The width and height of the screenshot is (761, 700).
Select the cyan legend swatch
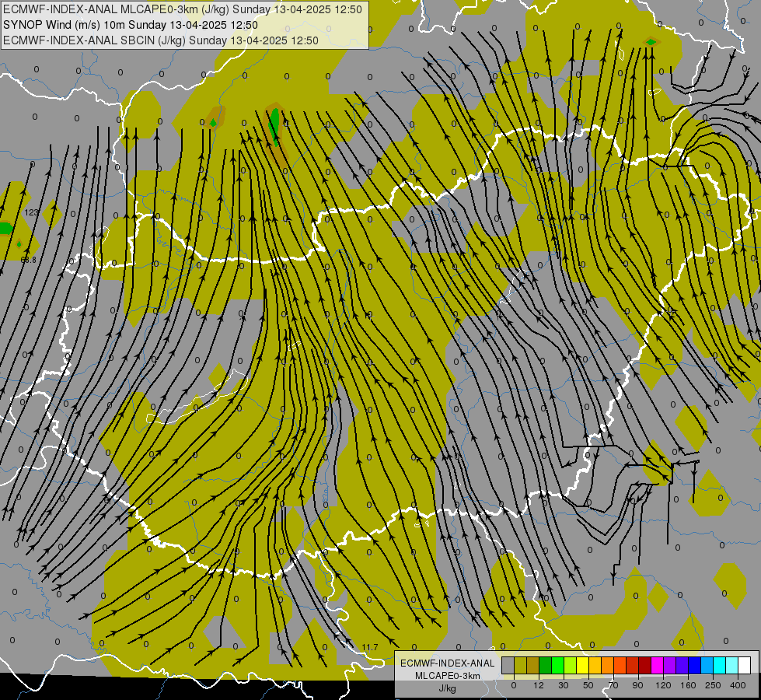(x=721, y=665)
